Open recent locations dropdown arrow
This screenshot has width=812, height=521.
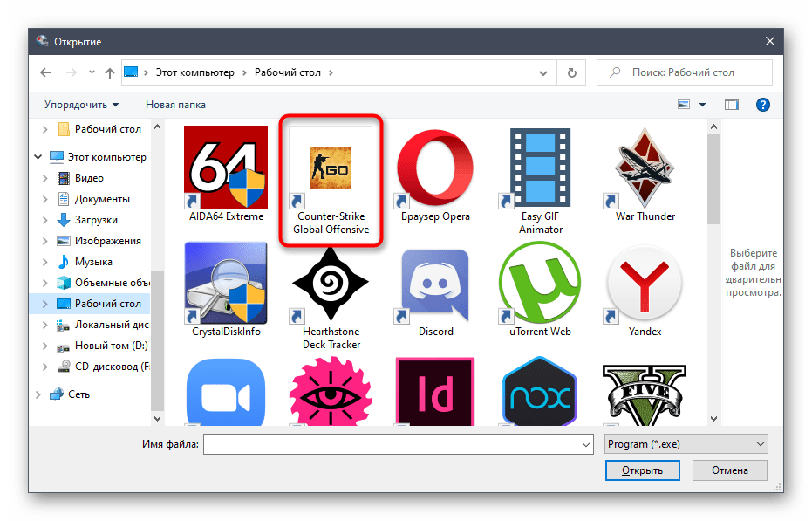pos(92,72)
